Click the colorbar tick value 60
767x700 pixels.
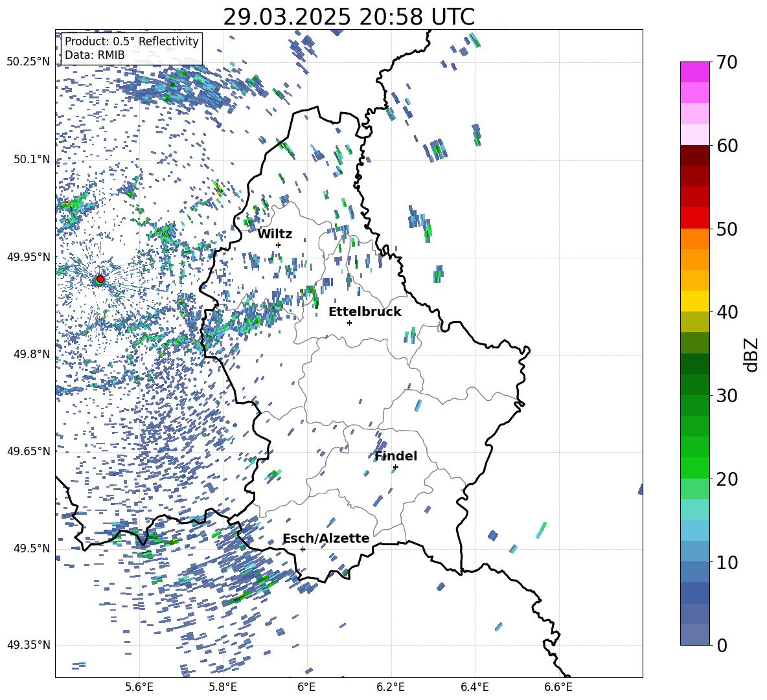(727, 146)
